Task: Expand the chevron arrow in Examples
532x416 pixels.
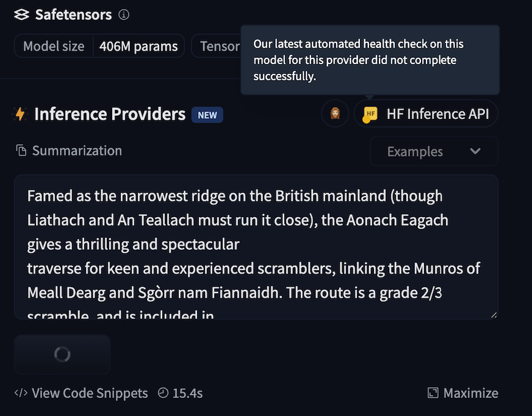Action: pos(475,151)
